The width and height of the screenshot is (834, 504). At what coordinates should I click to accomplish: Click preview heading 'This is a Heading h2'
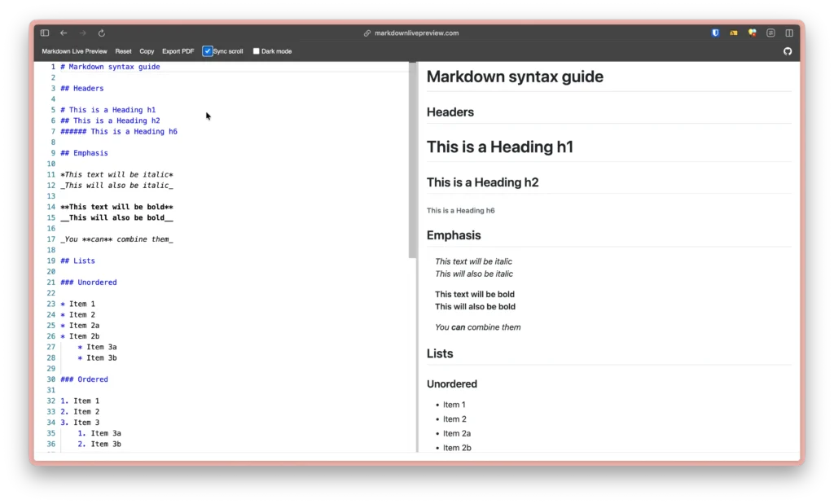click(x=482, y=182)
